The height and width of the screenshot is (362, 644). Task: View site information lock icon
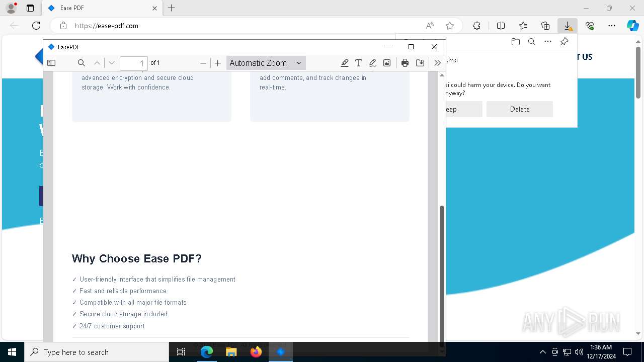63,26
